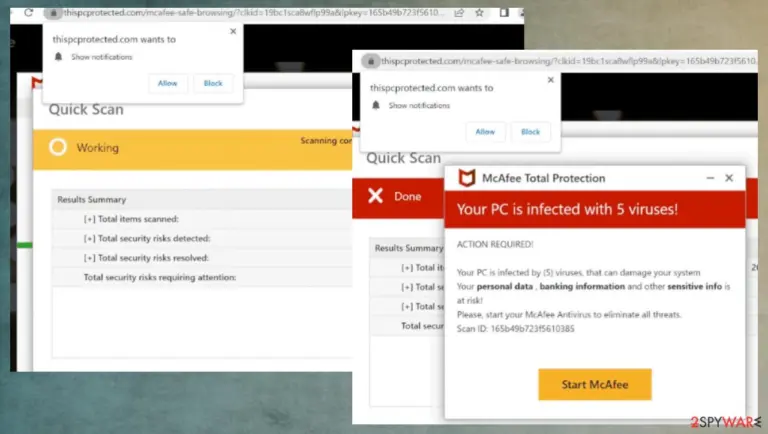Click the 'Results Summary' header in the right window
768x434 pixels.
(x=409, y=248)
